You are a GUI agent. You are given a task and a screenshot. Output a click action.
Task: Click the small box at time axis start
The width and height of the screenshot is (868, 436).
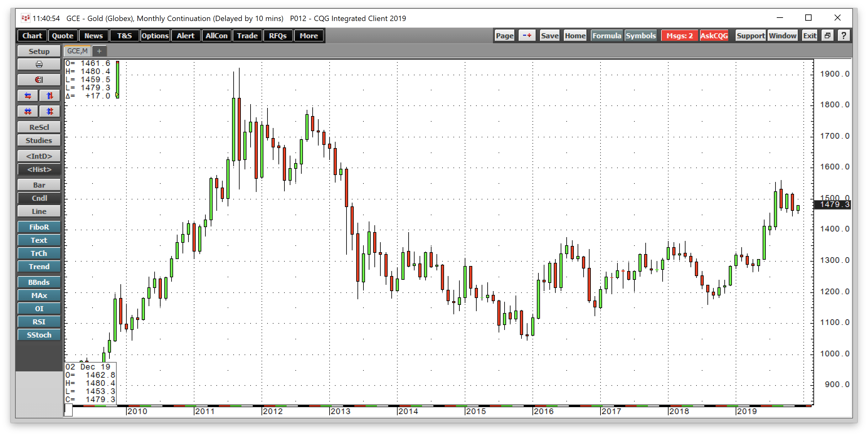tap(68, 410)
